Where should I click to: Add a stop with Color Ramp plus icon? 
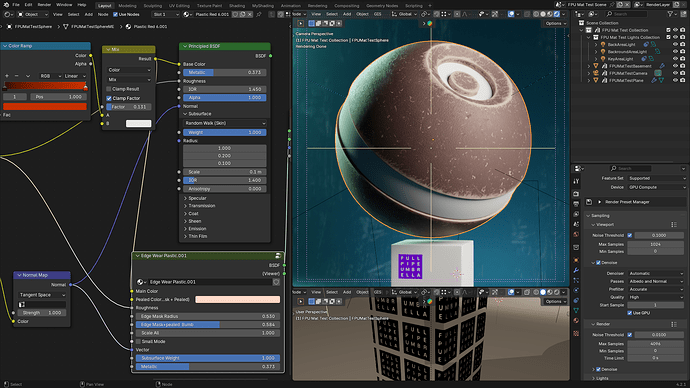[7, 76]
